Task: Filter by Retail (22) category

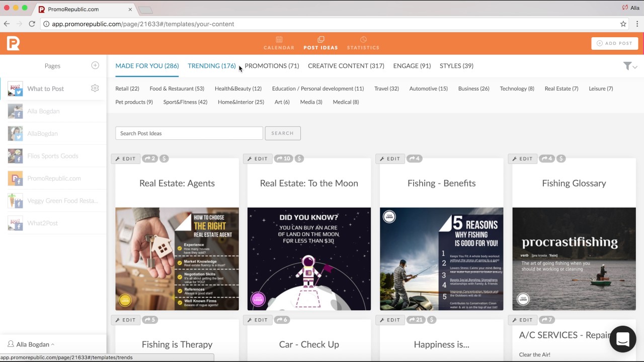Action: [x=127, y=88]
